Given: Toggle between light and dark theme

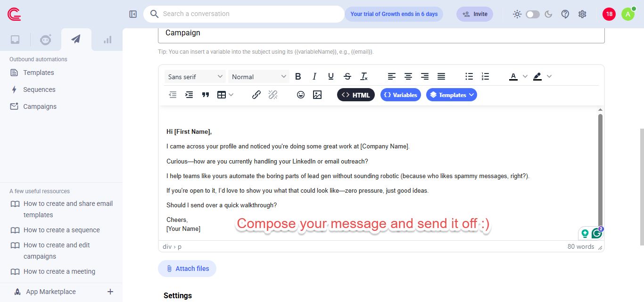Looking at the screenshot, I should pos(533,14).
